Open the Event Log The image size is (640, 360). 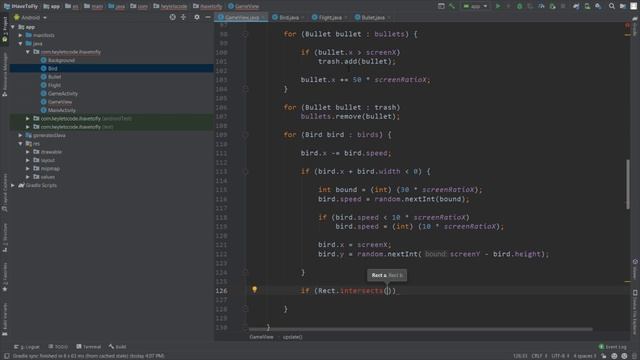(x=612, y=347)
